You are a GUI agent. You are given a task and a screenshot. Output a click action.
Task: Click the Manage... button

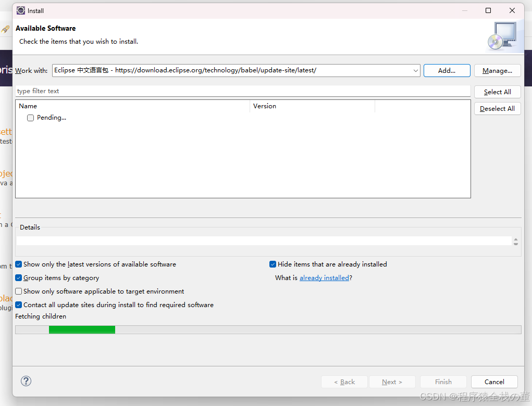pyautogui.click(x=498, y=70)
